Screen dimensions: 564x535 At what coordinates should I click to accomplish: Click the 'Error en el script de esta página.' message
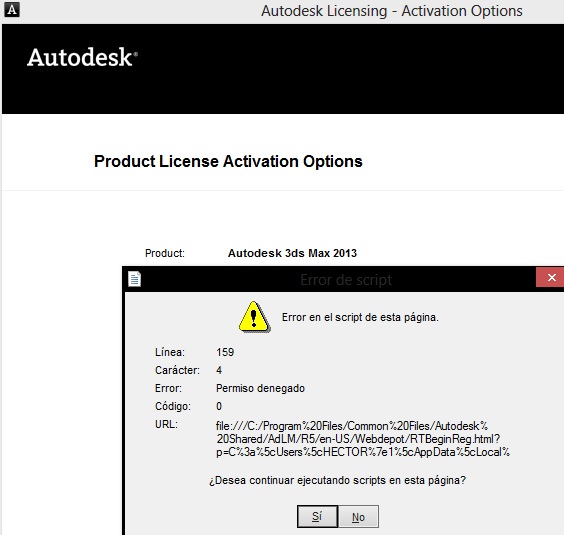pos(360,317)
